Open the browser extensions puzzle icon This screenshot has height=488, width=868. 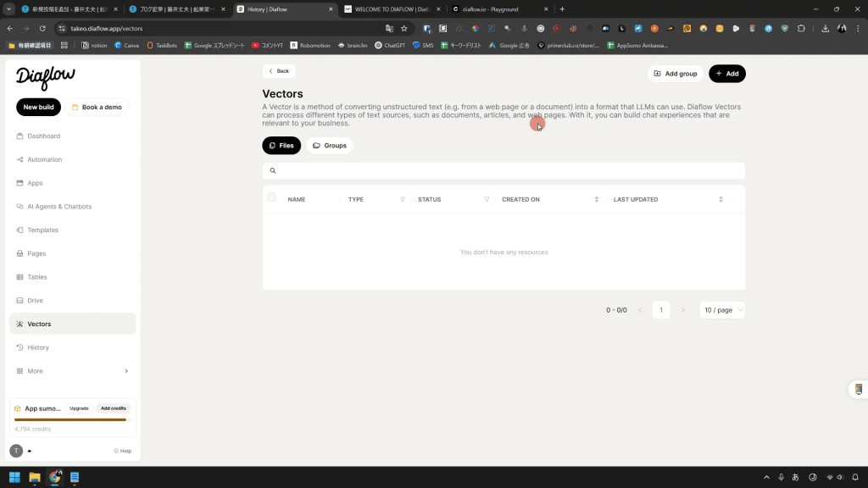click(x=801, y=28)
